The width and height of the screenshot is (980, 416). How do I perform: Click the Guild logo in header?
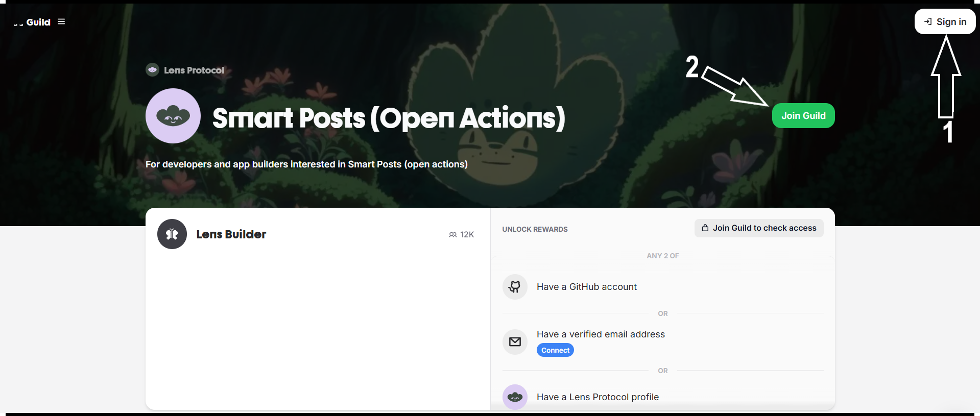[x=32, y=22]
